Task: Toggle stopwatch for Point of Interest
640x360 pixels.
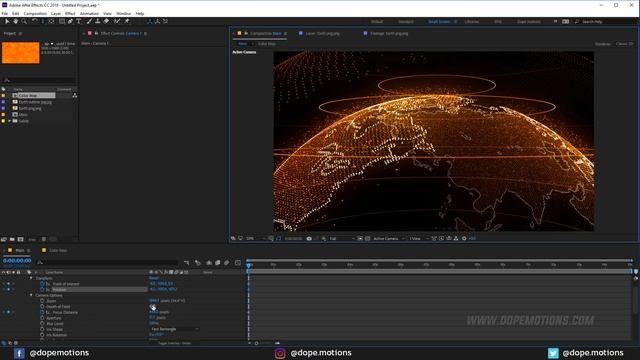Action: (x=42, y=284)
